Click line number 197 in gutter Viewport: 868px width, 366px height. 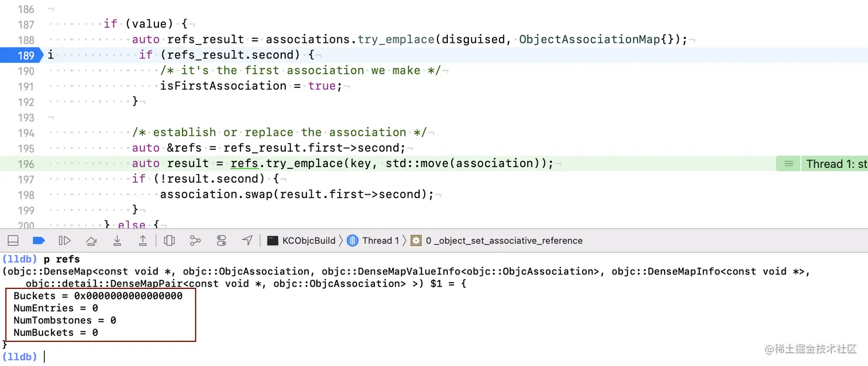pos(26,179)
